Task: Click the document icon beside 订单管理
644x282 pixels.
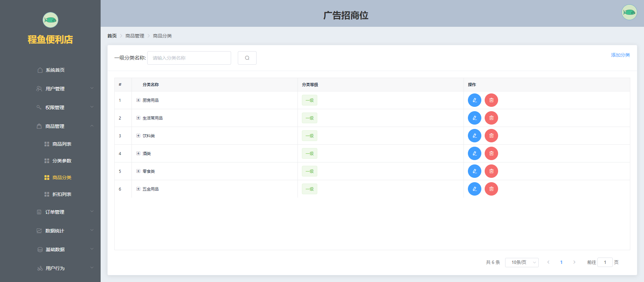Action: tap(39, 212)
